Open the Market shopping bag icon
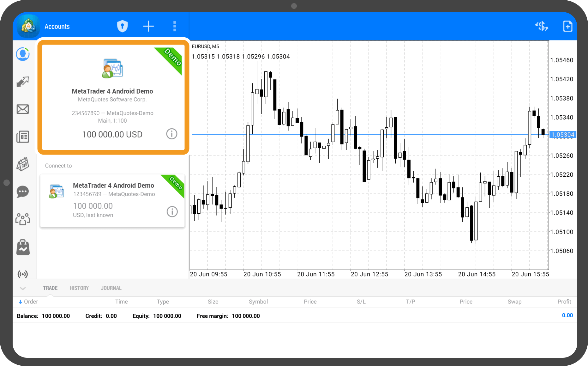The height and width of the screenshot is (366, 588). (23, 247)
